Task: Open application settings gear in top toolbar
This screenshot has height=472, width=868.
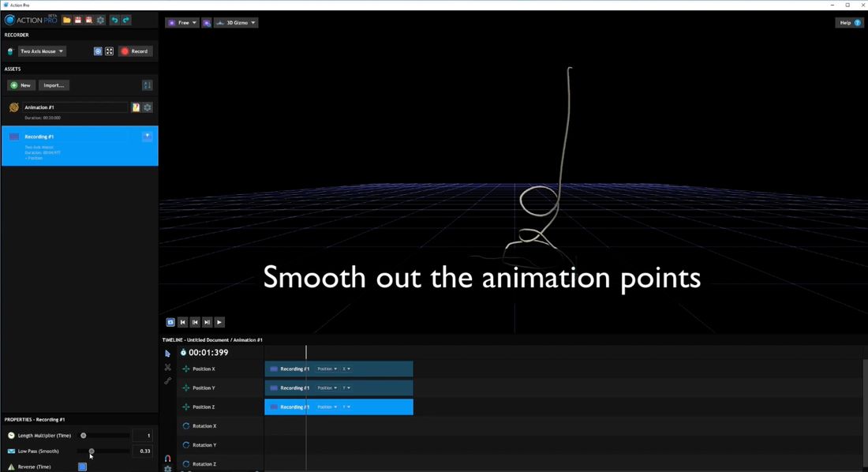Action: 100,20
